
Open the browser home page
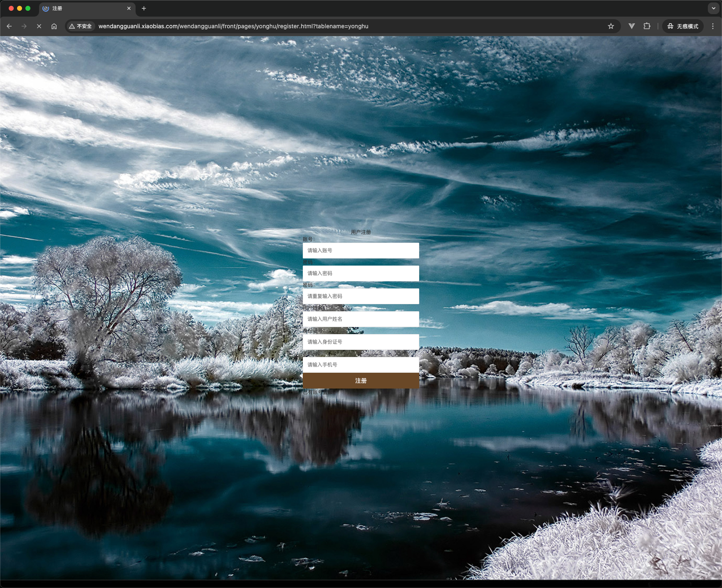(54, 26)
